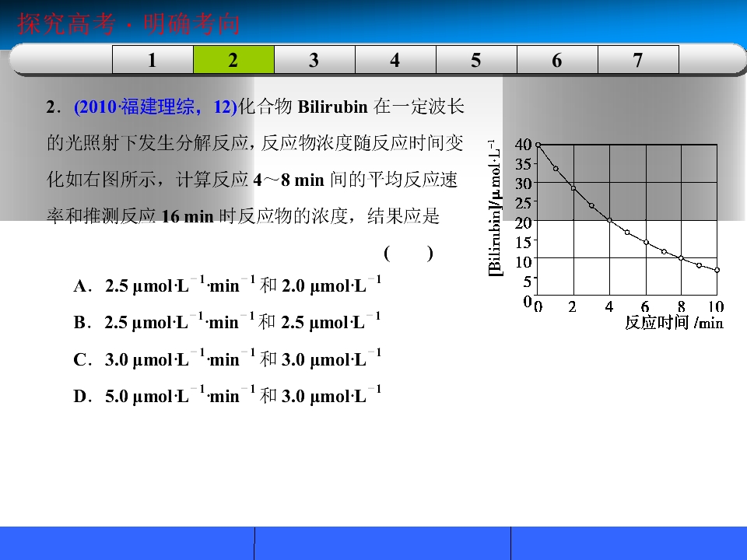Screen dimensions: 747x560
Task: Click the Bilirubin concentration curve graph
Action: pyautogui.click(x=627, y=219)
